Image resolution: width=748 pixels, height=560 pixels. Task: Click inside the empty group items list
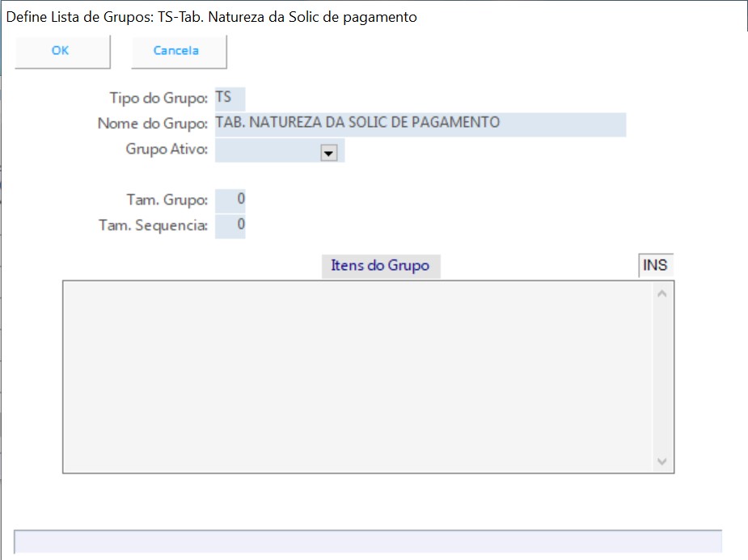click(x=356, y=376)
